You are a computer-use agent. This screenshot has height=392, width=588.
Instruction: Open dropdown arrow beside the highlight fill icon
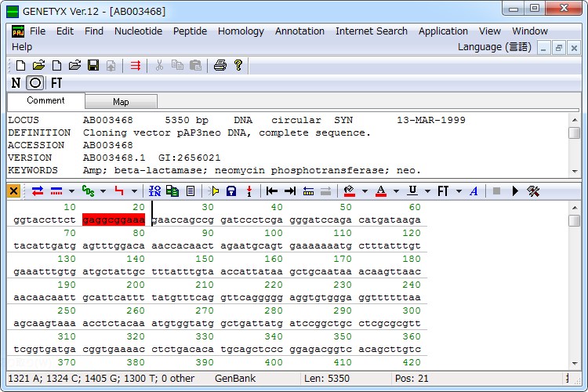[365, 191]
